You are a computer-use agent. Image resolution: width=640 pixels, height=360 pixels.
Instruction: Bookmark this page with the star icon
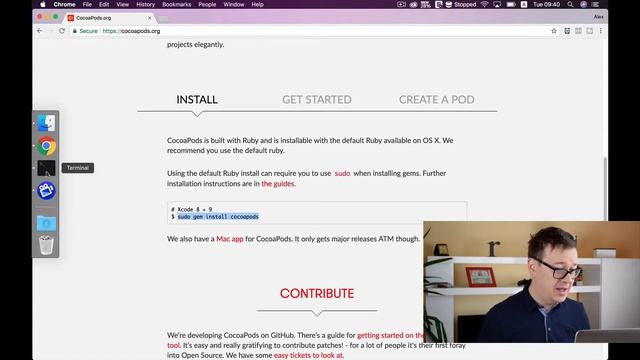click(554, 31)
